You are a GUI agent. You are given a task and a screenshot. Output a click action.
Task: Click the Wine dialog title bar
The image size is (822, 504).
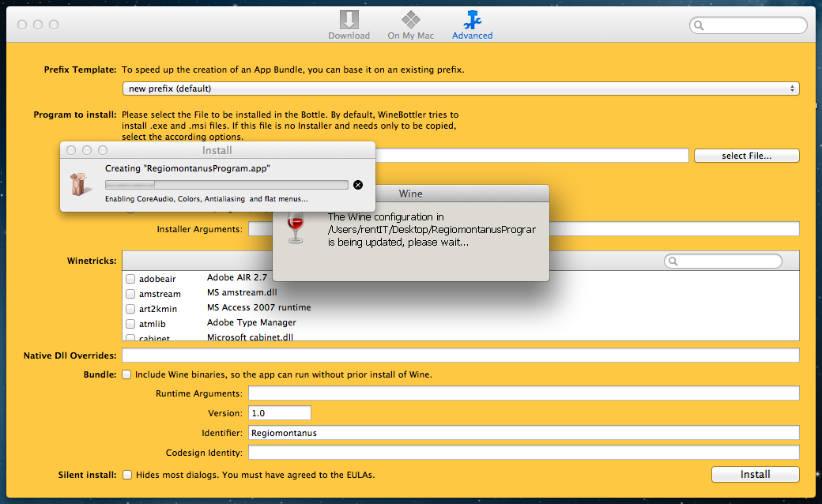tap(410, 194)
